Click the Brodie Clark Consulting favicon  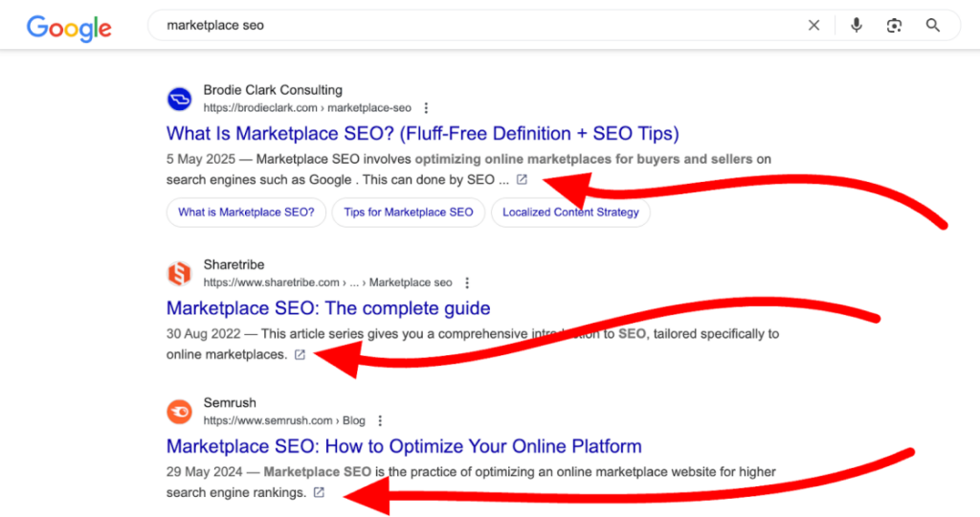(x=179, y=99)
